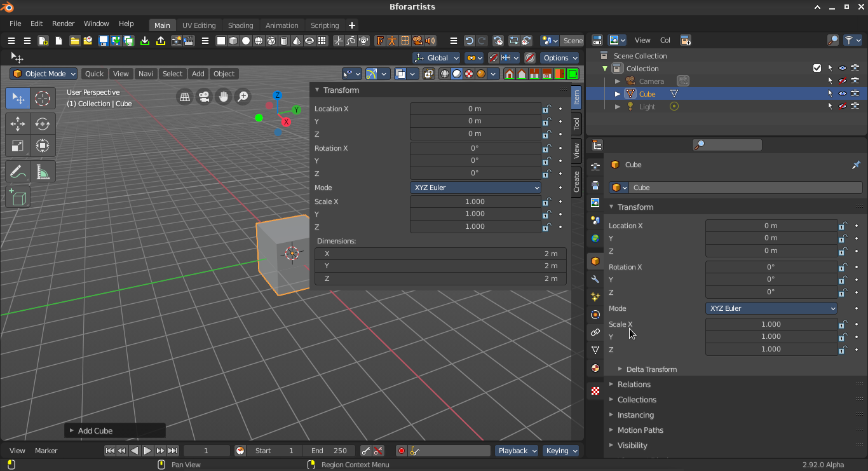Select the Move tool in the viewport toolbar
Viewport: 868px width, 471px height.
18,124
